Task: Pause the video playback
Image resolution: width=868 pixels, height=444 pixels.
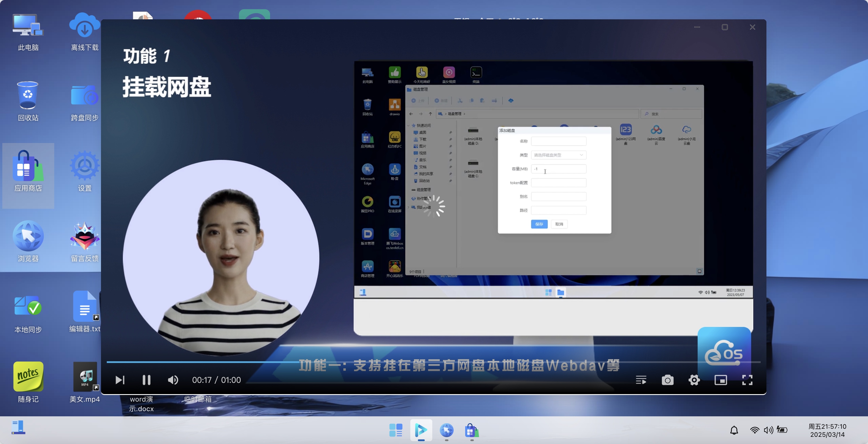Action: point(146,380)
